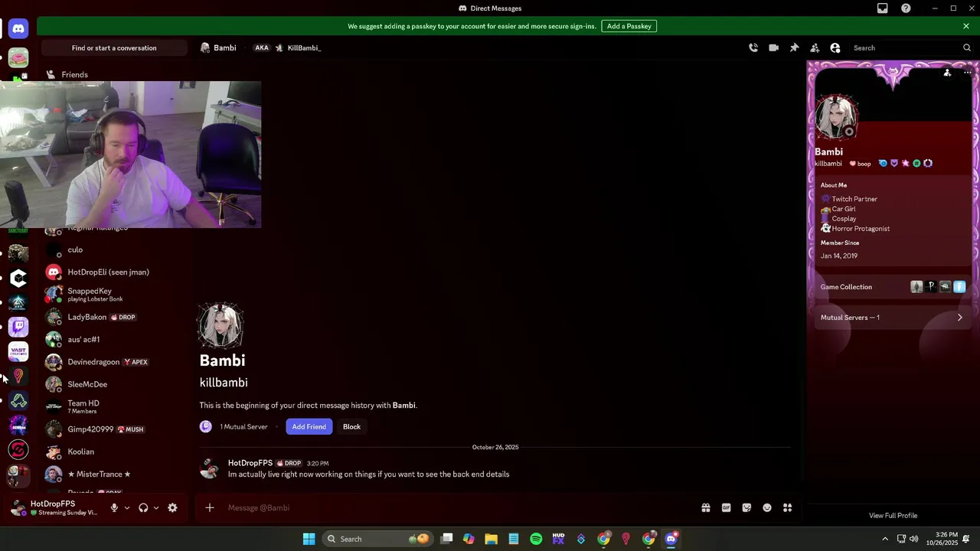Click Bambi's large avatar in chat
This screenshot has width=980, height=551.
pyautogui.click(x=221, y=326)
